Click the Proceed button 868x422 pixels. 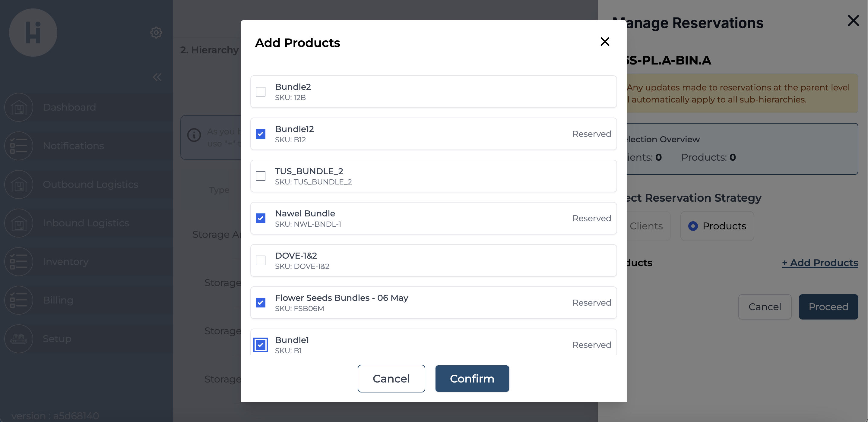(828, 307)
